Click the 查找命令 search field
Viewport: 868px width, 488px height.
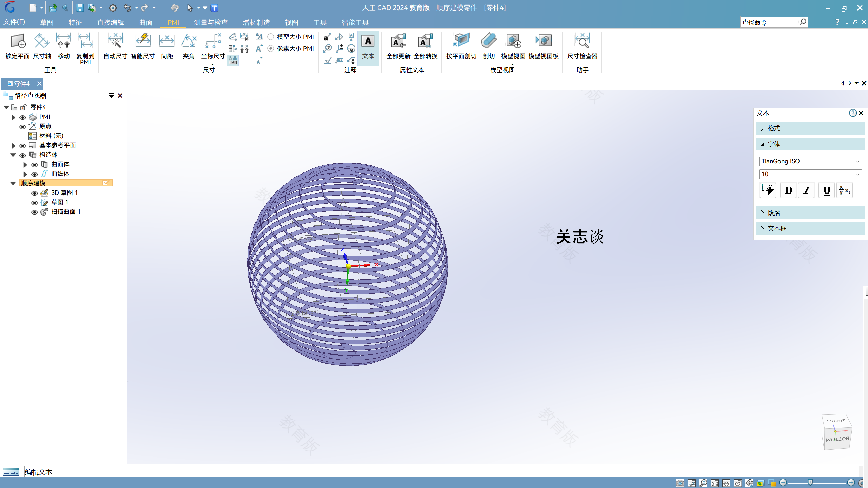[x=770, y=22]
